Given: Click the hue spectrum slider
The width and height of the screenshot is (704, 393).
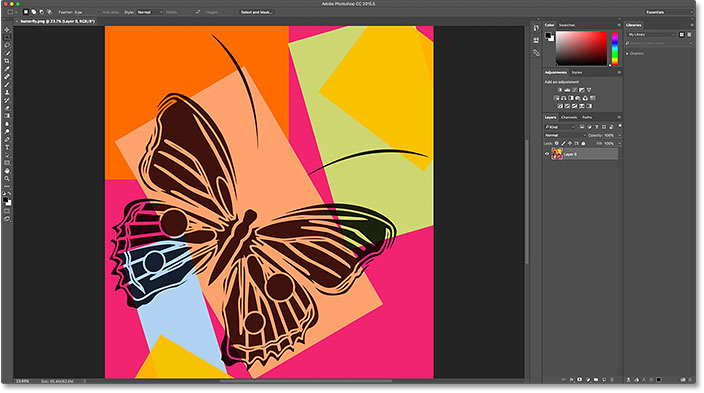Looking at the screenshot, I should tap(615, 48).
